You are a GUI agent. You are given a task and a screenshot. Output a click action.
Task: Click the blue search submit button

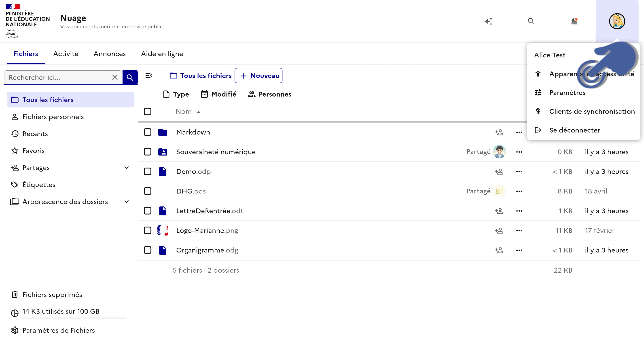130,77
